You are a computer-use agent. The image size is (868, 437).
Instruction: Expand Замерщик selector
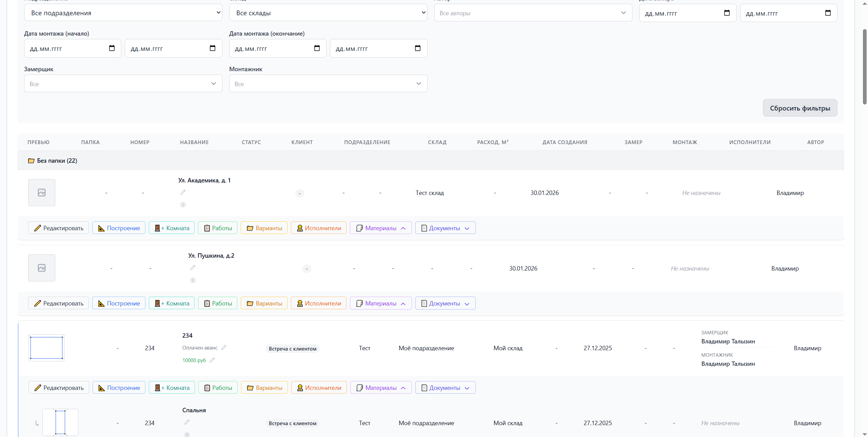[x=123, y=84]
